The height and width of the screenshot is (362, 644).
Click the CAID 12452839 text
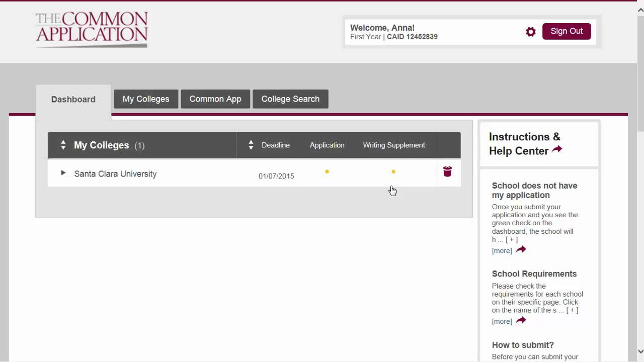pos(412,37)
